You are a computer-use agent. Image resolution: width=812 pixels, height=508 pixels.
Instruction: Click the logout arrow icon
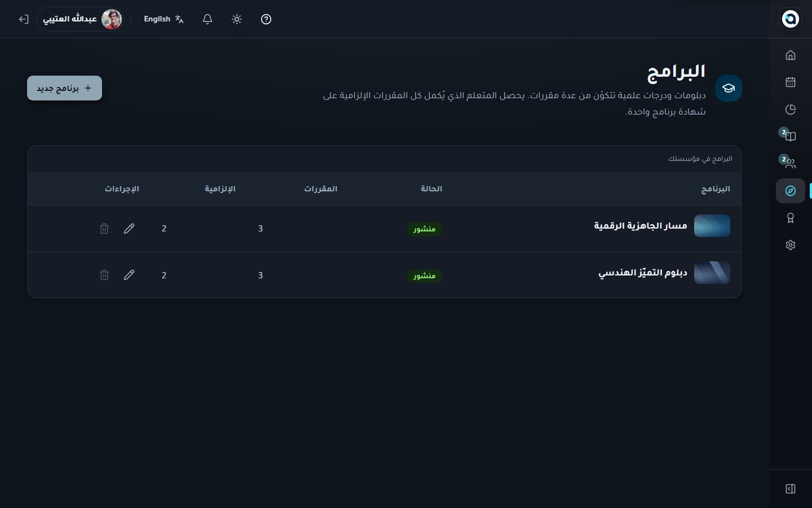tap(24, 19)
